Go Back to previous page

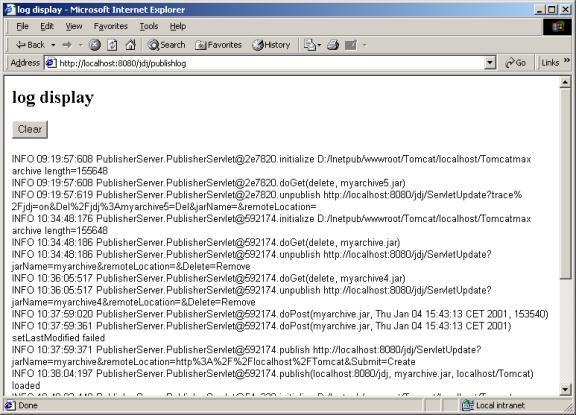[30, 45]
